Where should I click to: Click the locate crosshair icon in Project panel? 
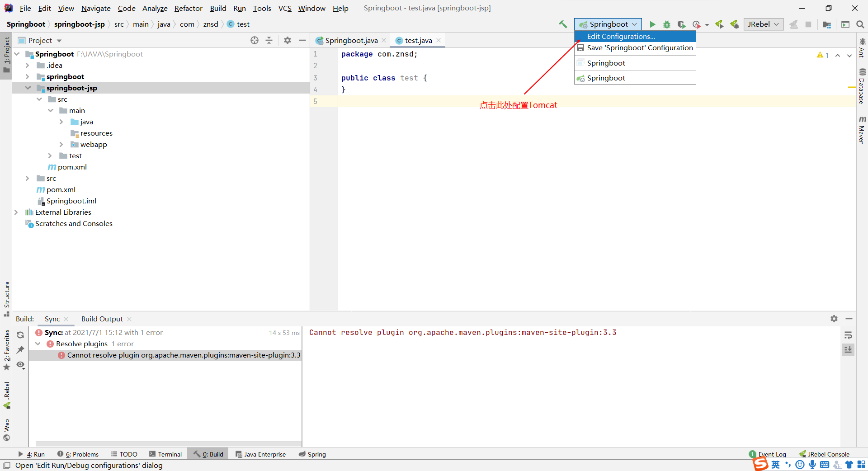coord(255,40)
